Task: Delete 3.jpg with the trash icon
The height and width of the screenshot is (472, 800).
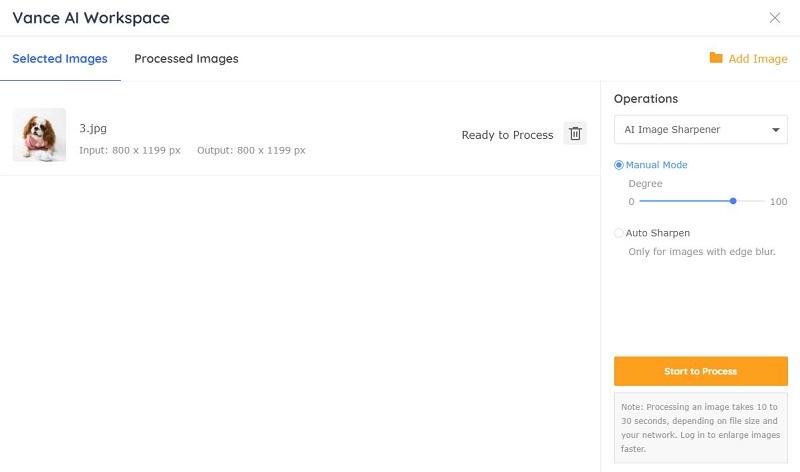Action: pyautogui.click(x=575, y=134)
